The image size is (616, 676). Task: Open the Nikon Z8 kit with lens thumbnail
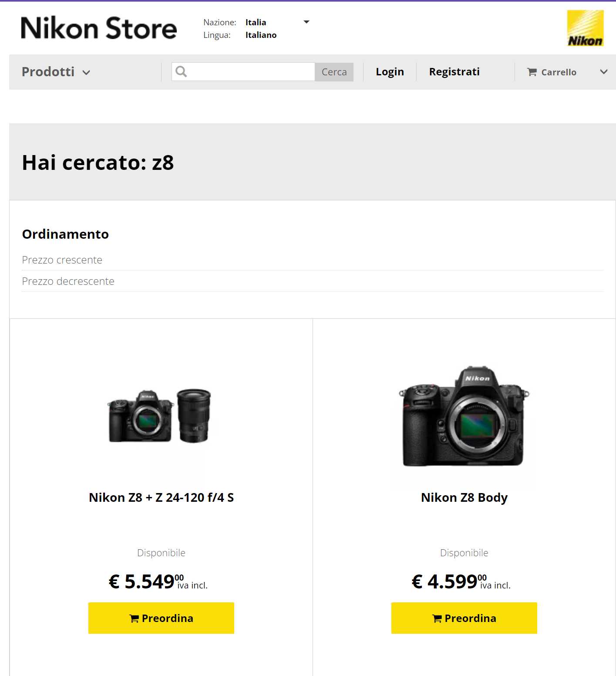click(x=160, y=416)
